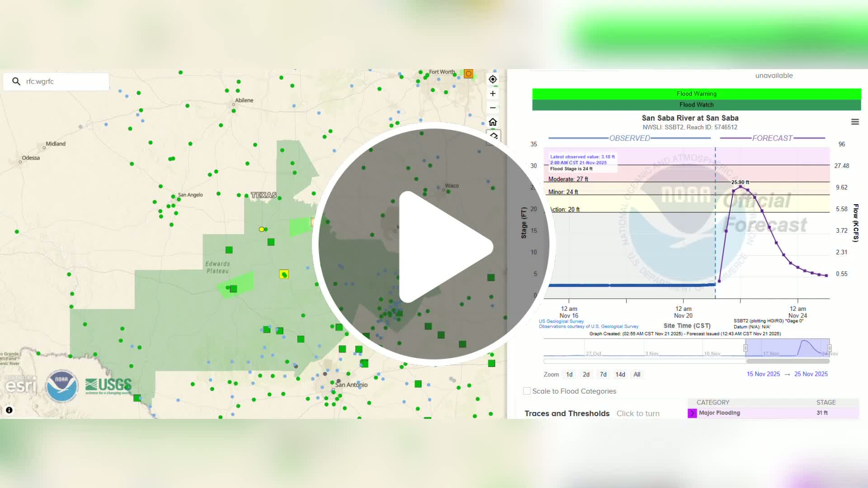The image size is (868, 488).
Task: Click the 31 ft stage value
Action: pos(822,413)
